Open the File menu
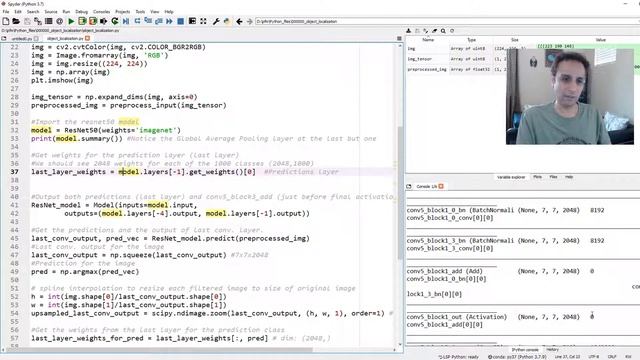This screenshot has width=640, height=360. 6,12
